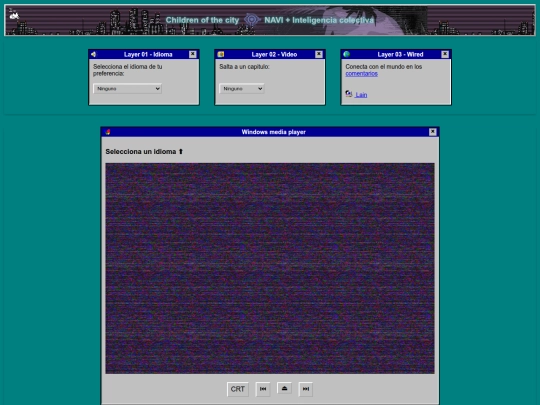The height and width of the screenshot is (405, 540).
Task: Click the globe icon in Layer 03 title
Action: pyautogui.click(x=346, y=54)
